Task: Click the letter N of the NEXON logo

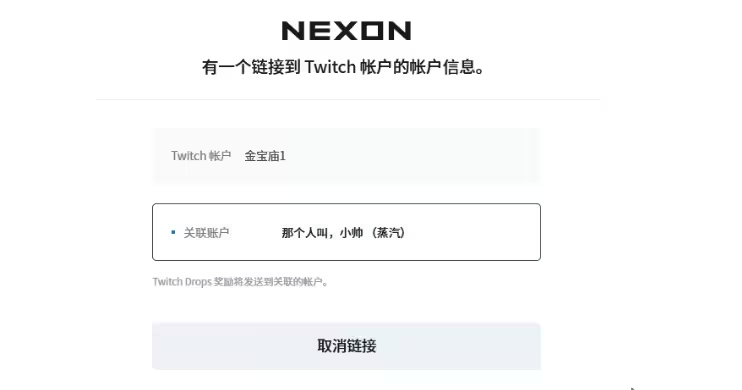Action: (x=292, y=31)
